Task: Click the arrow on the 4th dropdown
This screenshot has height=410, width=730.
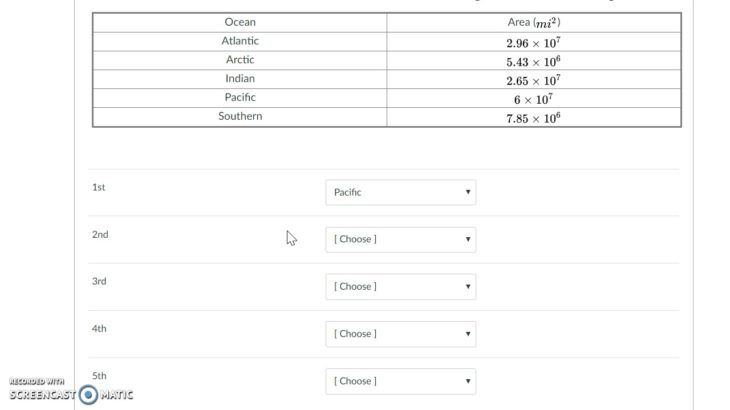Action: click(468, 334)
